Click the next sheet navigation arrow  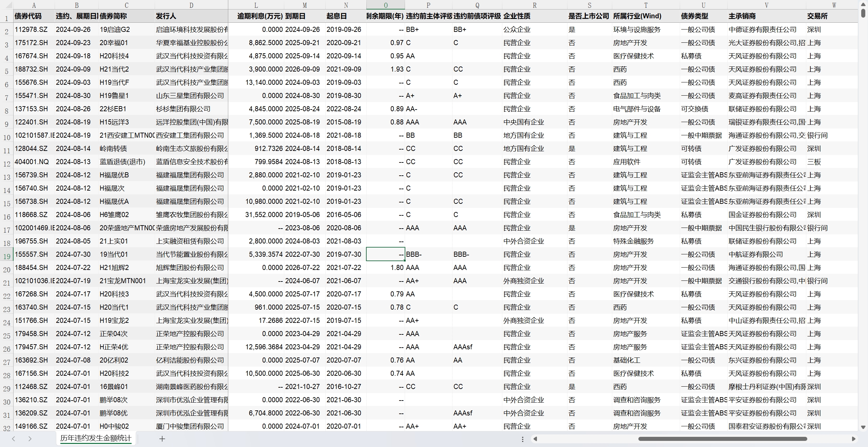(x=30, y=439)
